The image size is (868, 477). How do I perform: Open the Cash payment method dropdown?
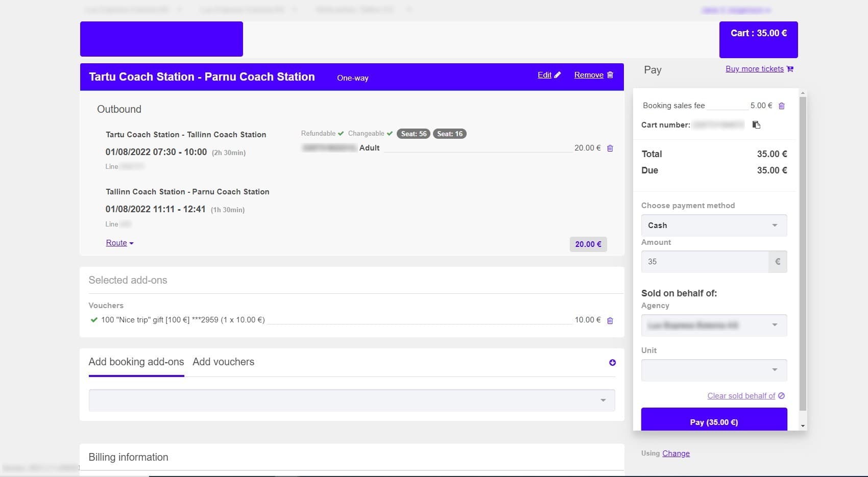tap(713, 225)
